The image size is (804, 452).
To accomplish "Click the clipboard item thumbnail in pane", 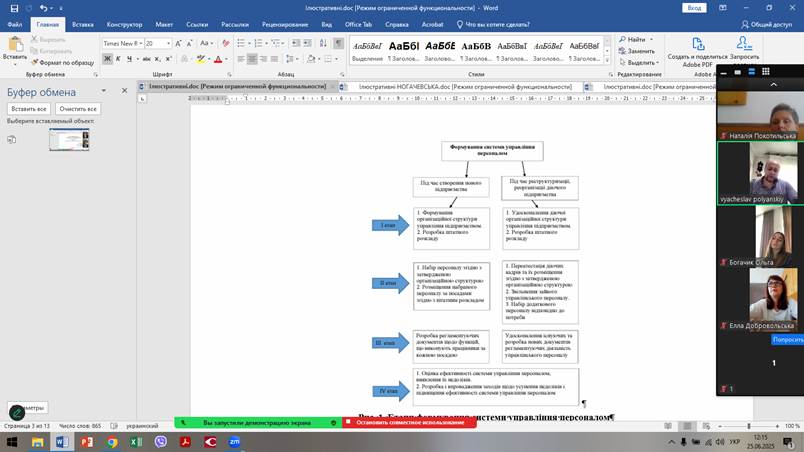I will point(69,139).
